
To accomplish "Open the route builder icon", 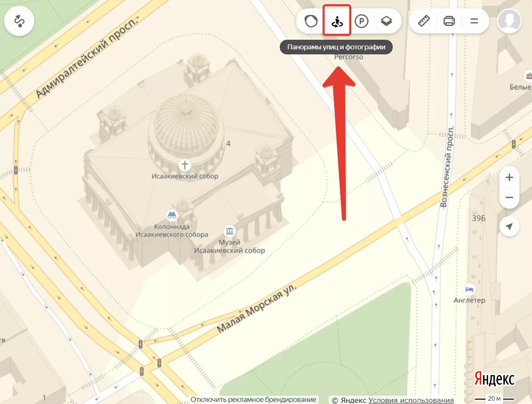I will coord(19,21).
